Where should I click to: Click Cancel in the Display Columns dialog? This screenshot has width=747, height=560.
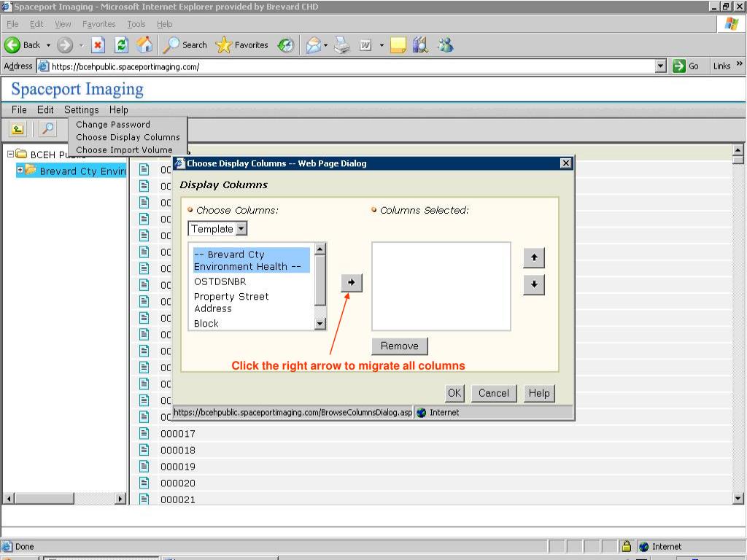[494, 393]
